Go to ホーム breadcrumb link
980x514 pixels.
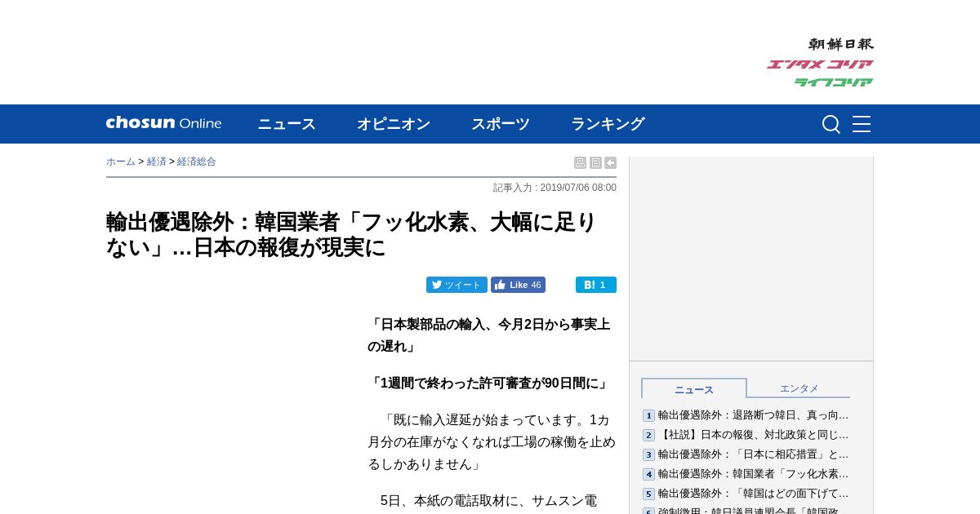point(121,162)
